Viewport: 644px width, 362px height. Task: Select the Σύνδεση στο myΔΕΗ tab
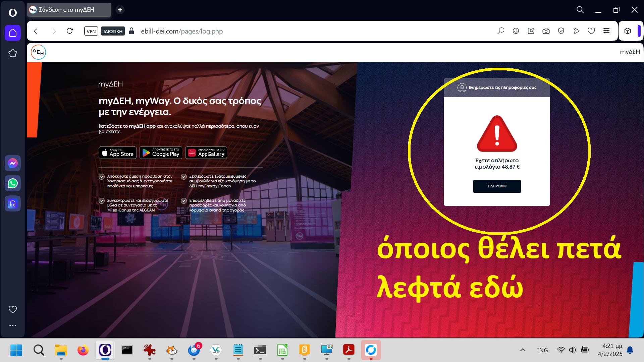pos(69,10)
